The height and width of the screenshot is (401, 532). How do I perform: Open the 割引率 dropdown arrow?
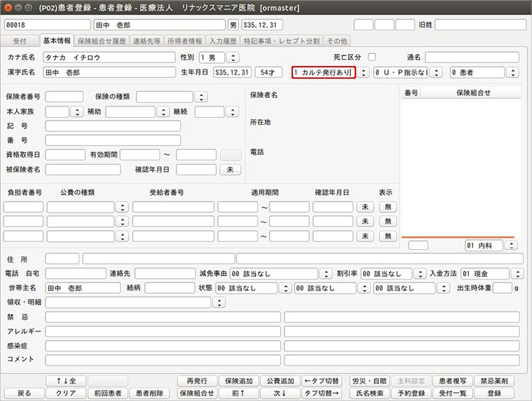pyautogui.click(x=420, y=273)
